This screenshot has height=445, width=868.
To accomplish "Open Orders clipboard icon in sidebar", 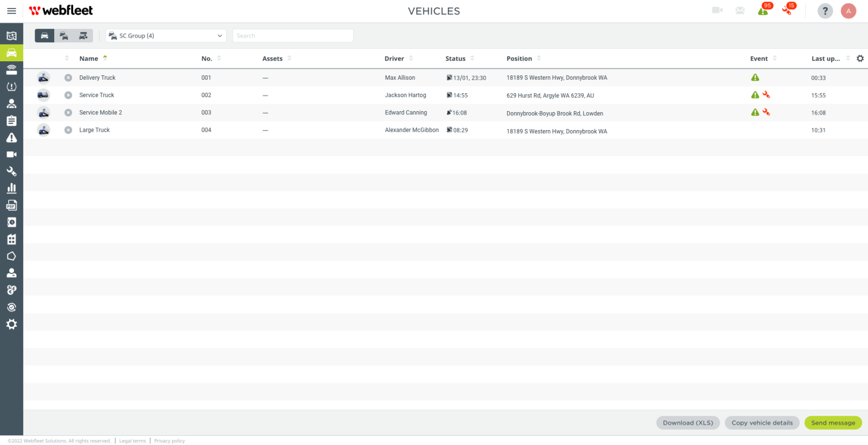I will 11,121.
